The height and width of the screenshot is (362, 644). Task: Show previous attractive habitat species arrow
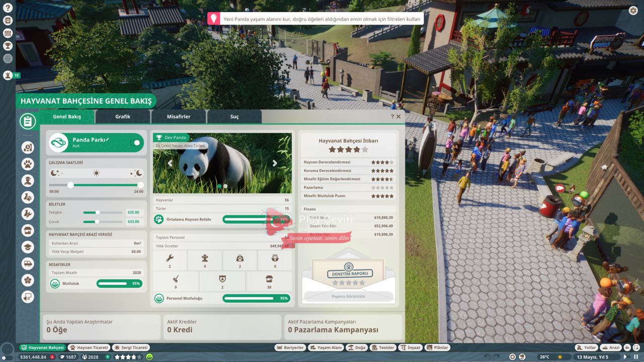click(170, 163)
